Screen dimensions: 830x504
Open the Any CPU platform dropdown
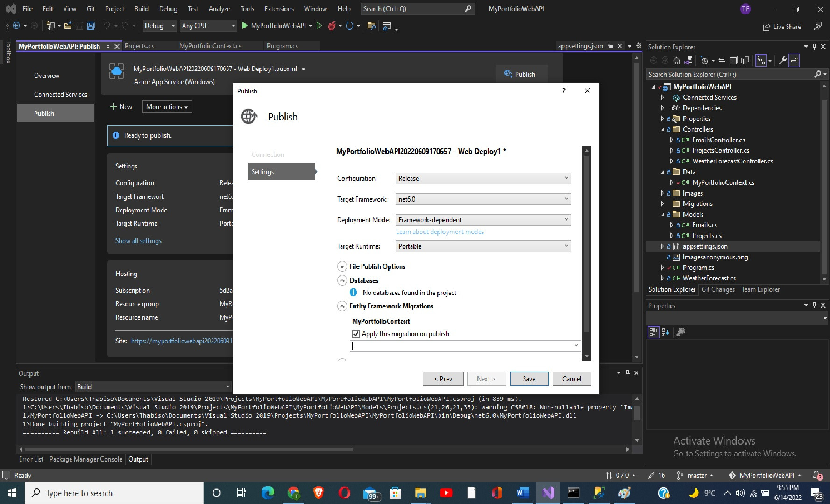(x=208, y=26)
